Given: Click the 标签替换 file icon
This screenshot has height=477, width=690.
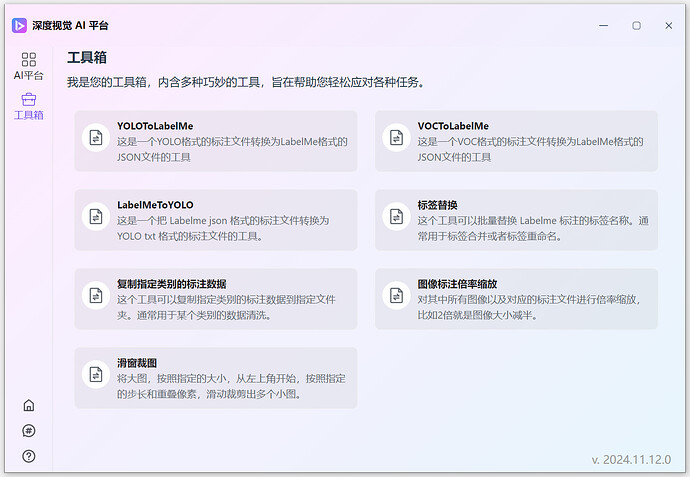Looking at the screenshot, I should [x=396, y=216].
